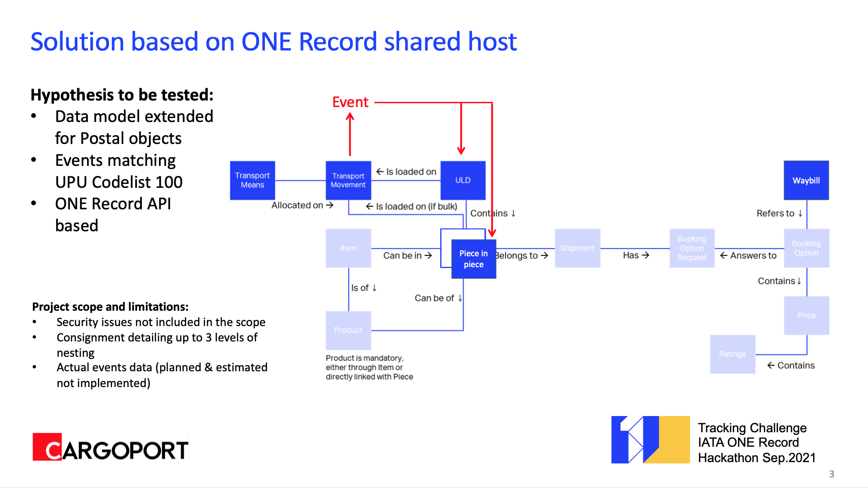Click the Booking Option Request box
868x488 pixels.
(x=692, y=248)
